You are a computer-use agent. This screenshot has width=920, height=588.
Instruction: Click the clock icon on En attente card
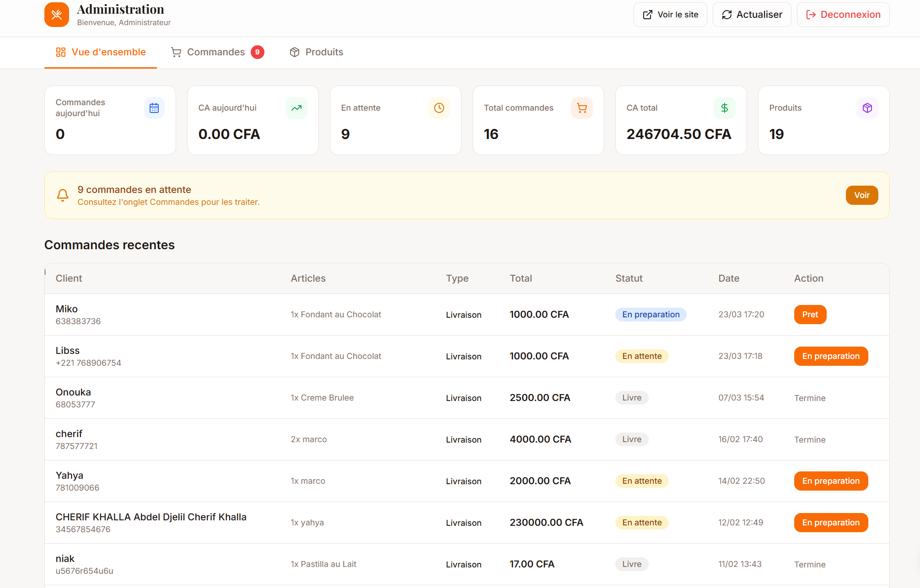point(439,108)
